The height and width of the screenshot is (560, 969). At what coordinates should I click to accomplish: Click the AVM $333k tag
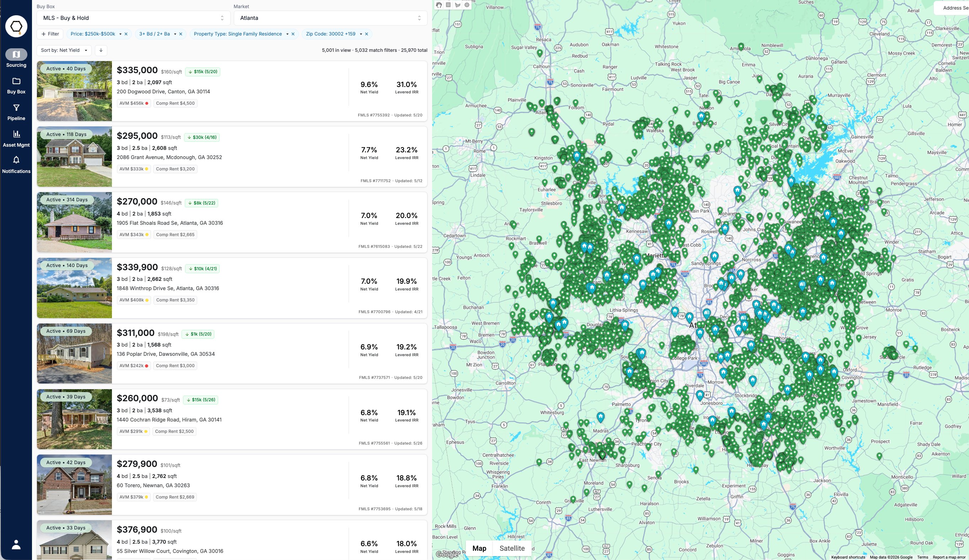134,169
